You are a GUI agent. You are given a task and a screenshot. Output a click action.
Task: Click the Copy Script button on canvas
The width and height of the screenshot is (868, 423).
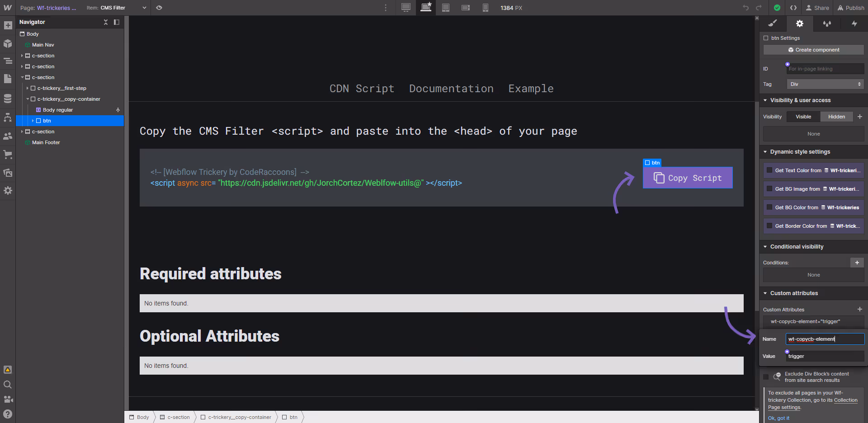pyautogui.click(x=688, y=178)
